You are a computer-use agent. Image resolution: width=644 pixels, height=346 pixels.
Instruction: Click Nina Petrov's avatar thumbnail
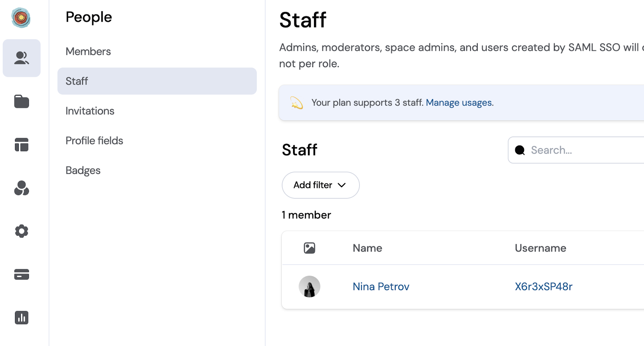[x=310, y=286]
